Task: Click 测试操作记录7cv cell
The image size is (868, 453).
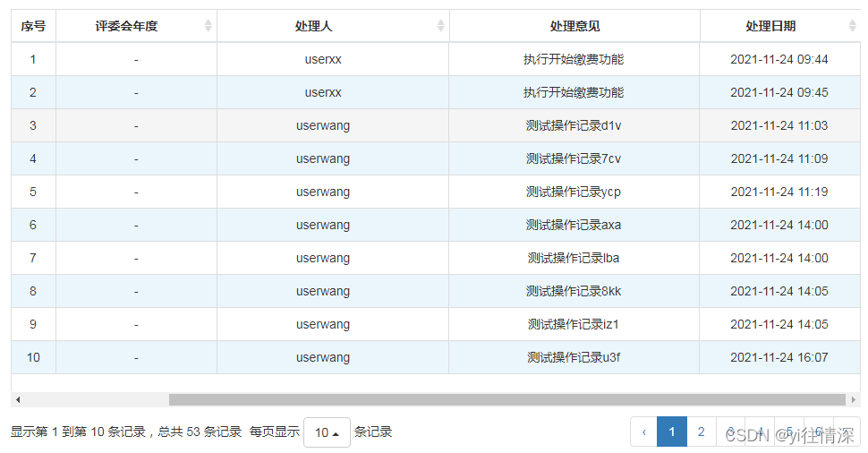Action: [x=574, y=159]
